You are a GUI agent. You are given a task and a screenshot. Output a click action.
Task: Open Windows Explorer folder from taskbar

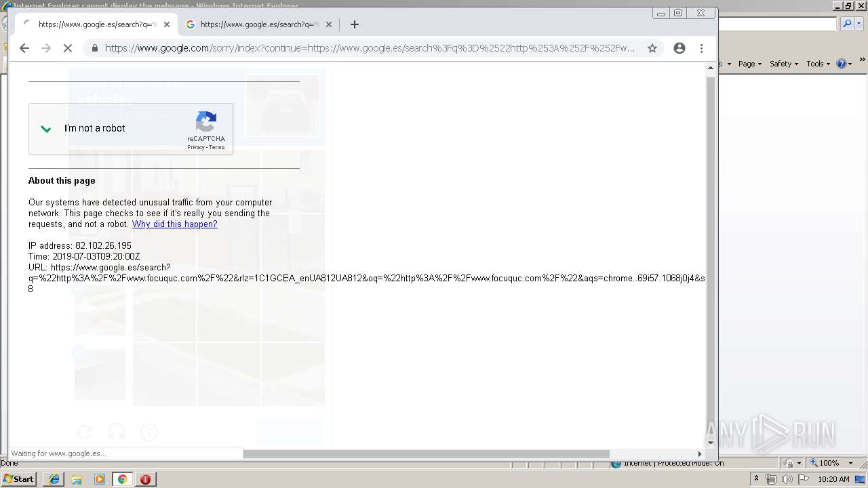[77, 479]
